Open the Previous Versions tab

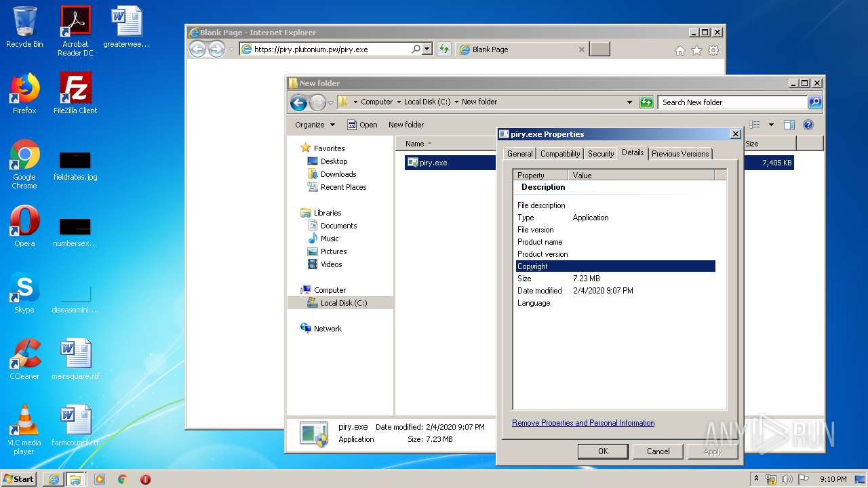tap(680, 154)
